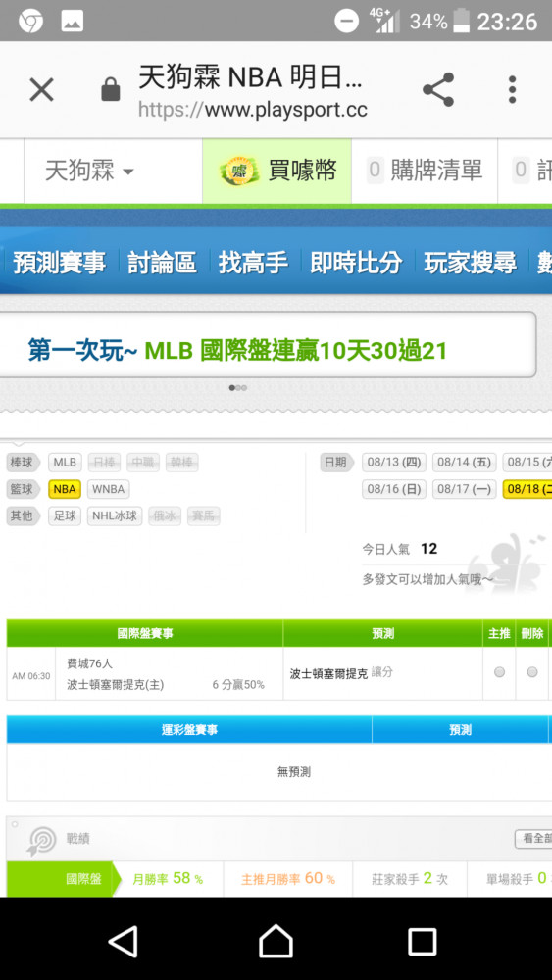Select the 日棒 filter
Viewport: 552px width, 980px height.
pyautogui.click(x=104, y=462)
